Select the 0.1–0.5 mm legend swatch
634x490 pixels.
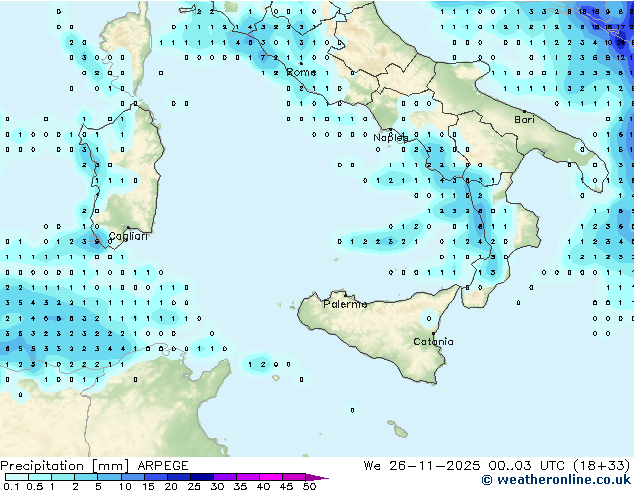[17, 477]
